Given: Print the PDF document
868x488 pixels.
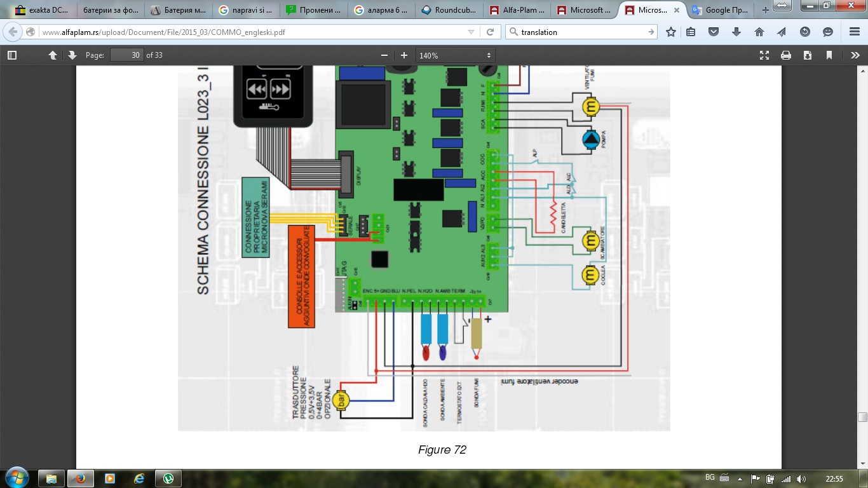Looking at the screenshot, I should coord(786,55).
